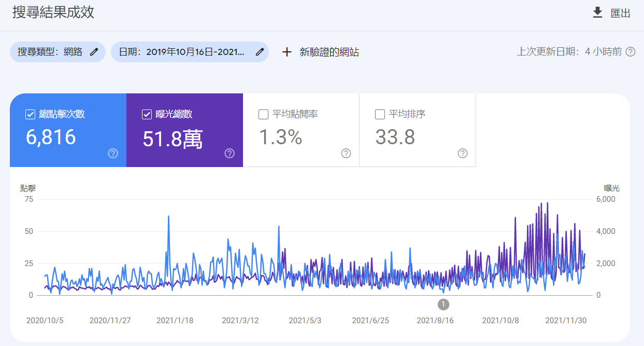Click the 2021/10/8 axis date label
The width and height of the screenshot is (644, 346).
[500, 321]
